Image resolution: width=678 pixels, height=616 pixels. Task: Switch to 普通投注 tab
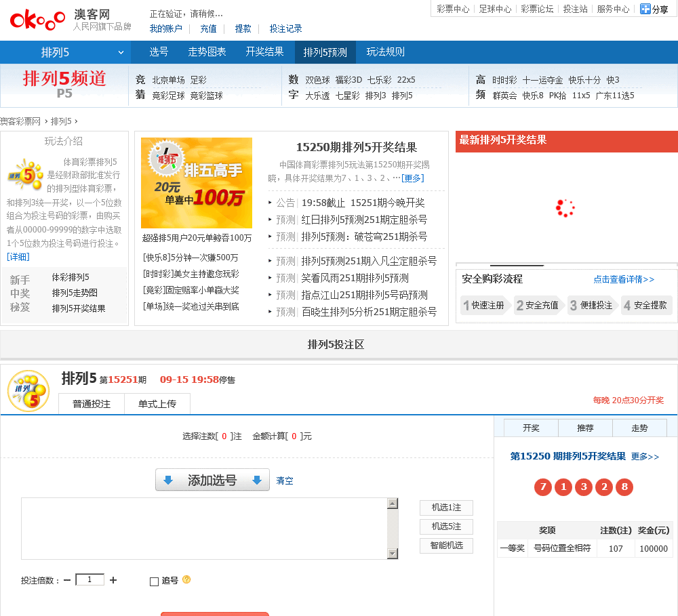coord(92,404)
